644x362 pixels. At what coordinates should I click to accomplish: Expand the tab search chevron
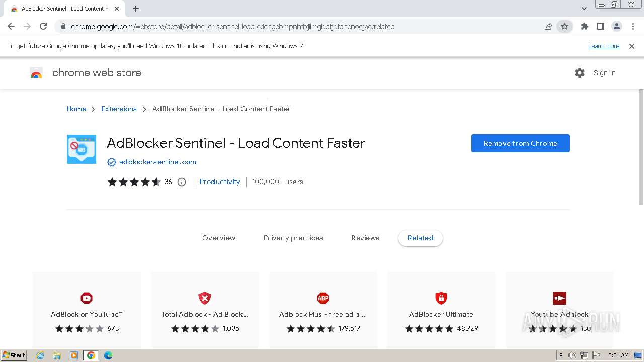584,9
